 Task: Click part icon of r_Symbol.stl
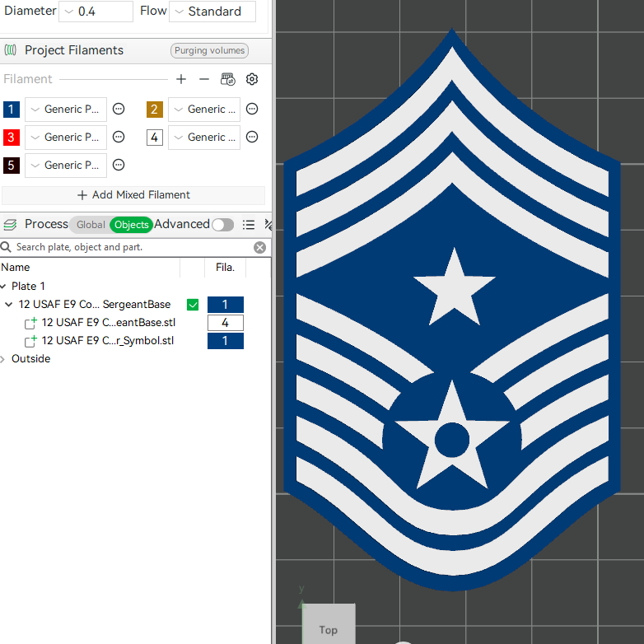pos(30,341)
